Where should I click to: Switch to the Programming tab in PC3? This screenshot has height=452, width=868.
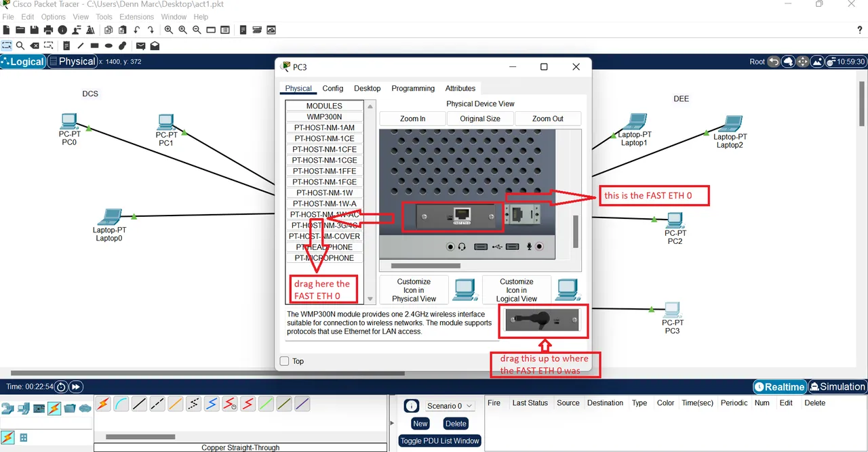[x=413, y=88]
